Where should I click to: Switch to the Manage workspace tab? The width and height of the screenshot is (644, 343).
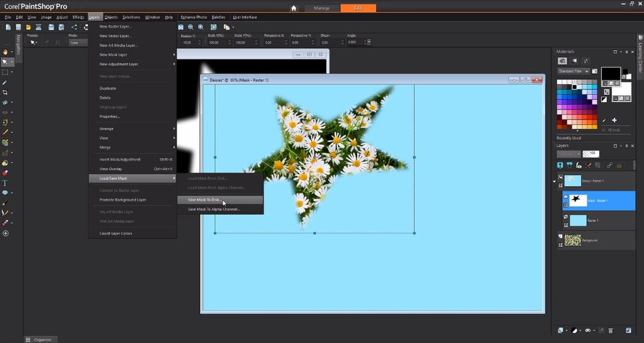tap(322, 8)
